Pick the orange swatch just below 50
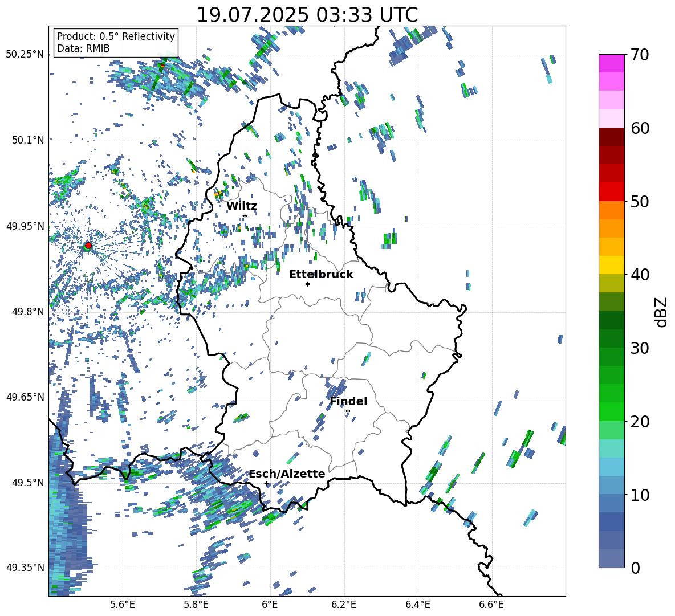Image resolution: width=675 pixels, height=616 pixels. pos(612,210)
